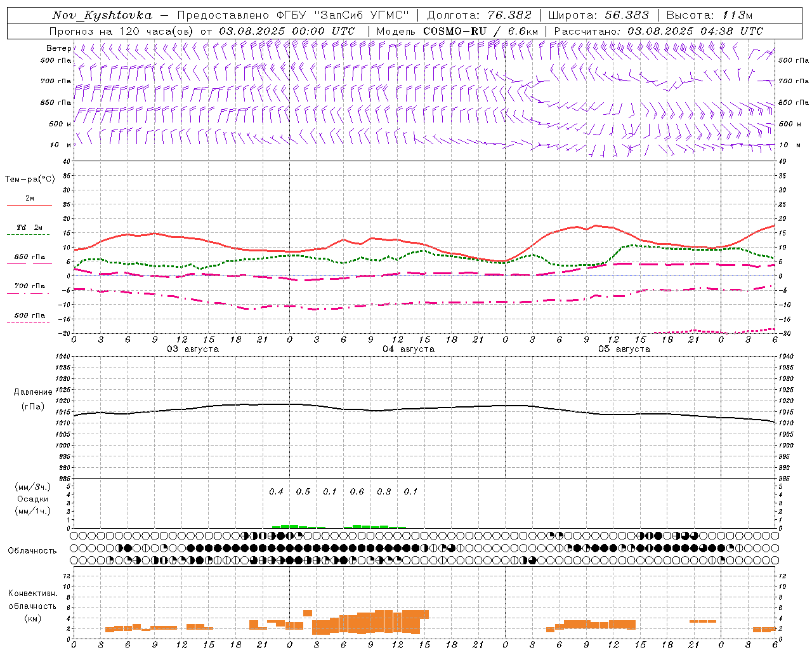Click the Осадки precipitation label
Viewport: 812px width, 650px height.
point(33,499)
